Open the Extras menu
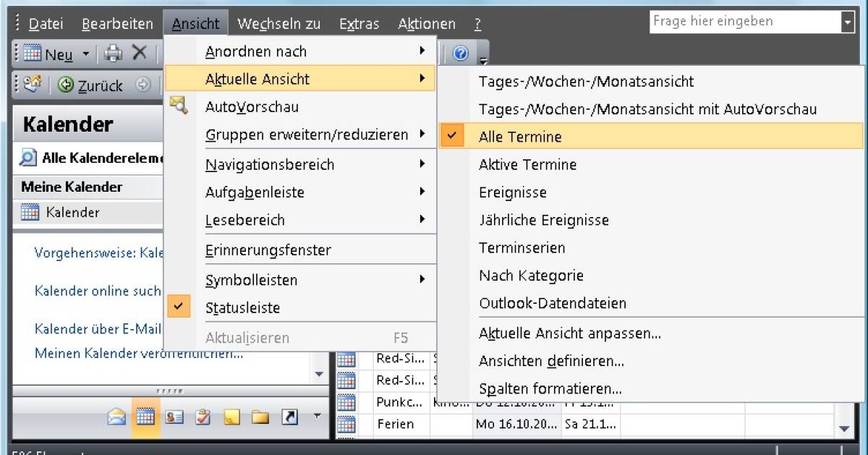 tap(359, 24)
